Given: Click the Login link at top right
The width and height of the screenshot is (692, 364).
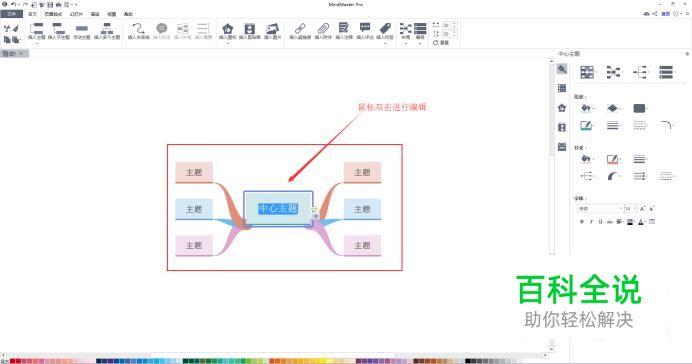Looking at the screenshot, I should pyautogui.click(x=666, y=14).
